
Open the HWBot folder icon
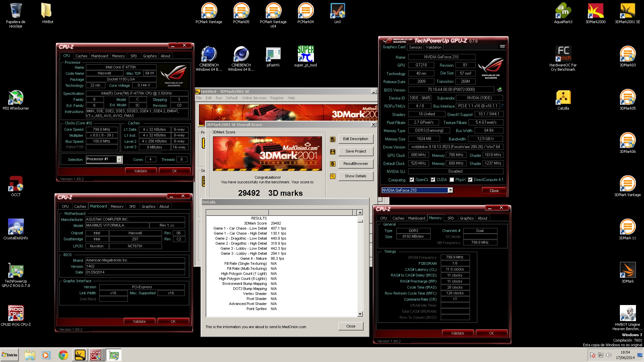click(x=48, y=13)
